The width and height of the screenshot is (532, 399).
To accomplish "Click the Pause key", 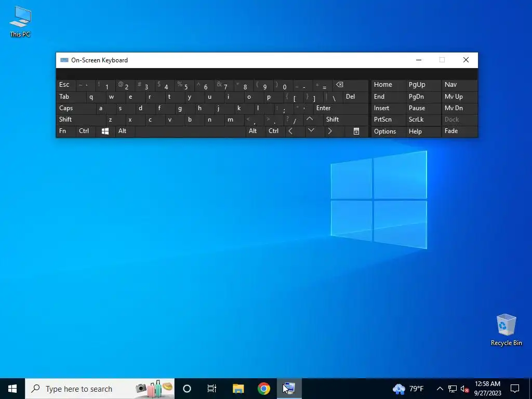I will tap(423, 108).
